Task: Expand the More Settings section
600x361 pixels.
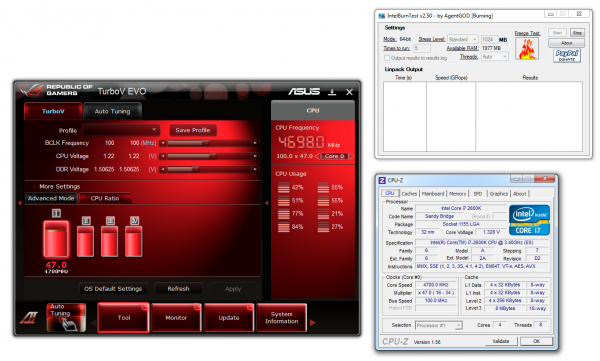Action: tap(59, 186)
